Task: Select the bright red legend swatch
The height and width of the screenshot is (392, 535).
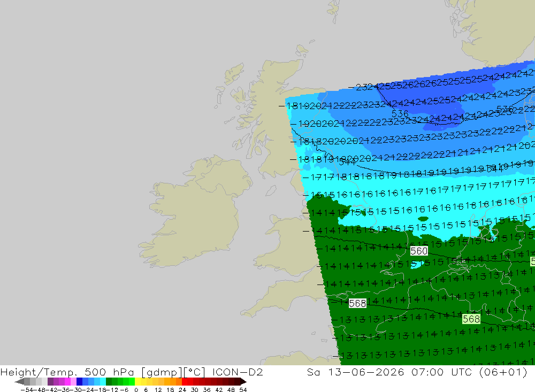Action: [185, 381]
